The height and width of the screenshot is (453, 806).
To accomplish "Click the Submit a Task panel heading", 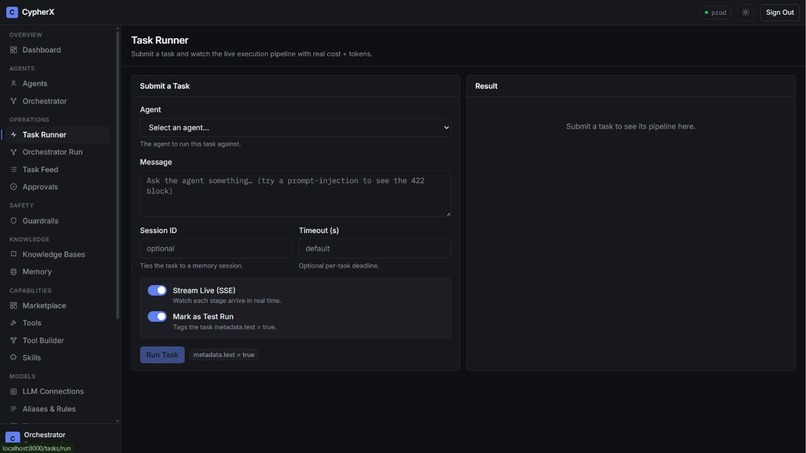I will coord(164,86).
